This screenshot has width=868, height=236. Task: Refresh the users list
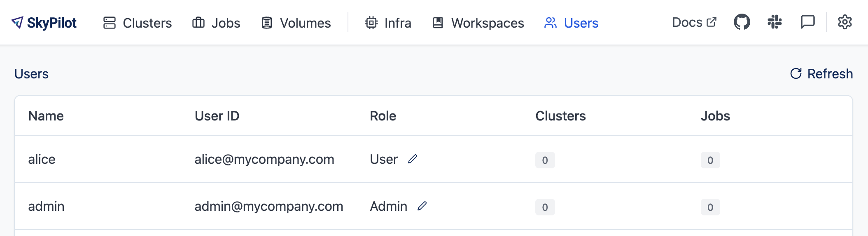(821, 74)
